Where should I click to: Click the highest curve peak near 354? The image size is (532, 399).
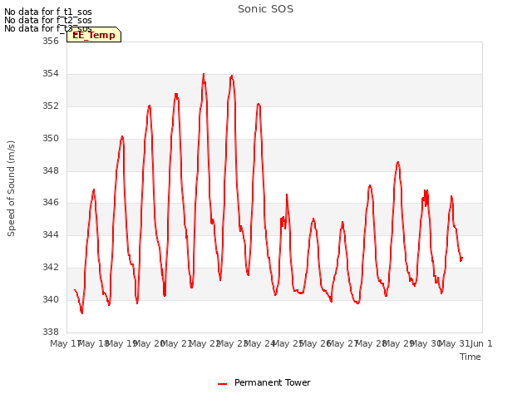(204, 74)
